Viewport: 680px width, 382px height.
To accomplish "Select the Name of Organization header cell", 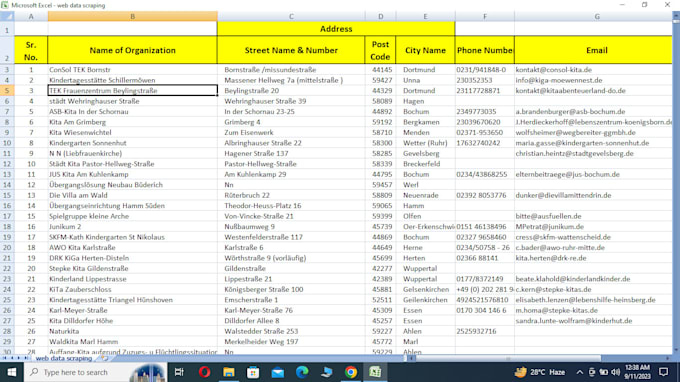I will click(132, 50).
